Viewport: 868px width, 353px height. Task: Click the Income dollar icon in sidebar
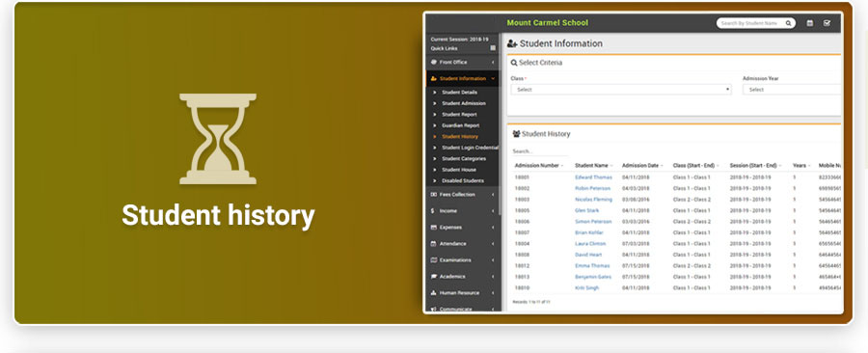point(433,211)
